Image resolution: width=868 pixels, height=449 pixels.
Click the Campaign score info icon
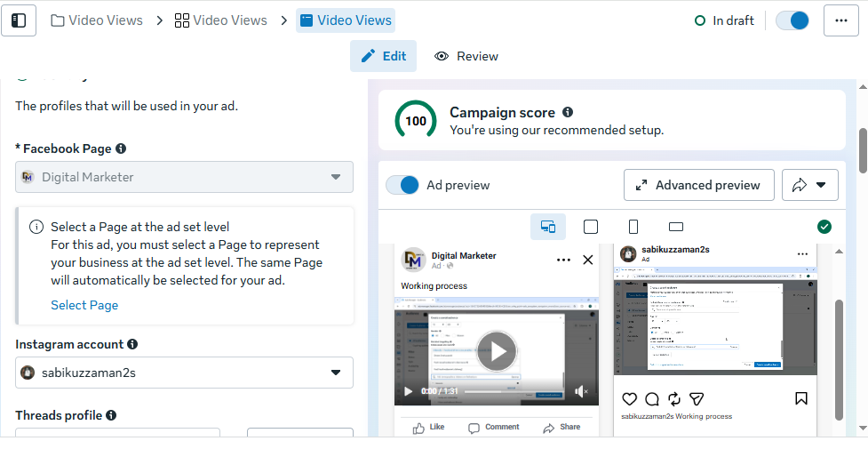click(568, 113)
